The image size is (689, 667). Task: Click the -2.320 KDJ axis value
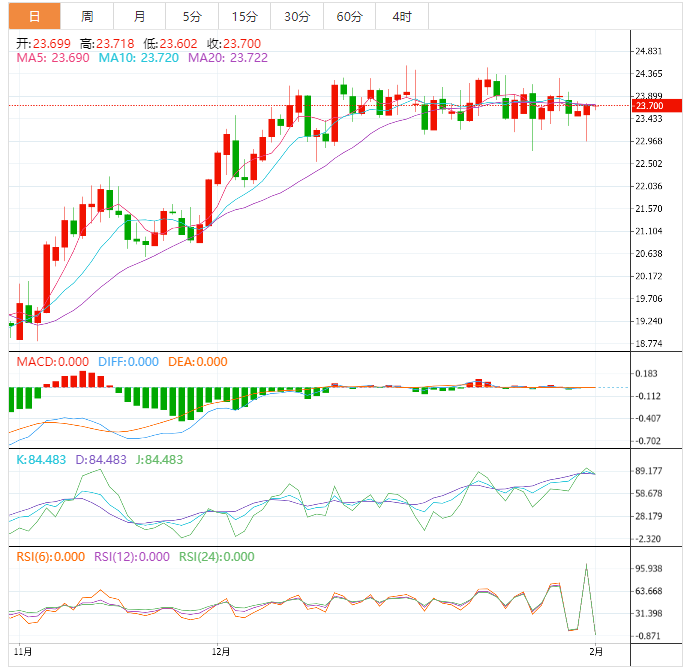(647, 539)
